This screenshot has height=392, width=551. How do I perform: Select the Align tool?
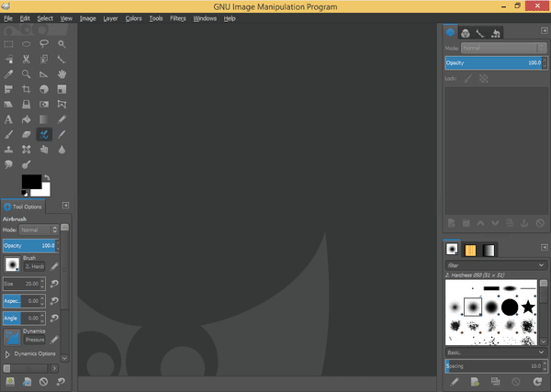pyautogui.click(x=8, y=89)
